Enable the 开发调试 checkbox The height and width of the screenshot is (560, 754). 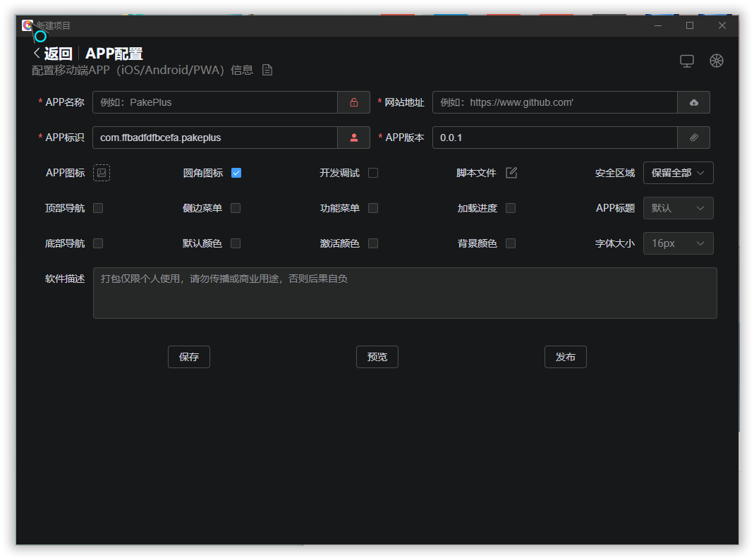pos(373,173)
